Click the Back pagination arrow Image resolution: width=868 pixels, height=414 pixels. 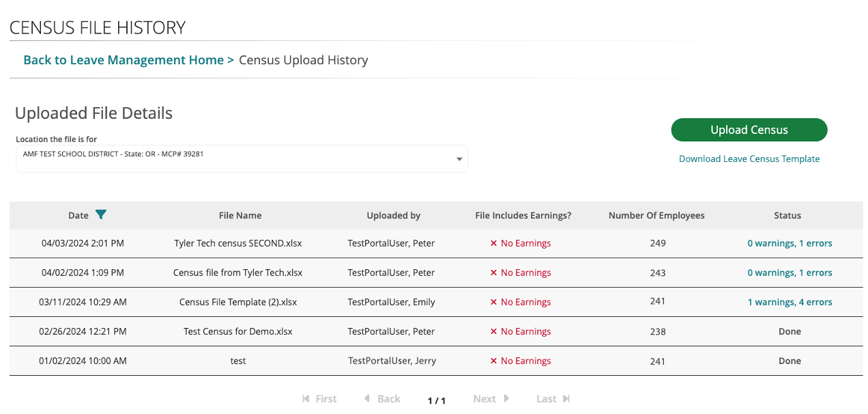pos(367,398)
